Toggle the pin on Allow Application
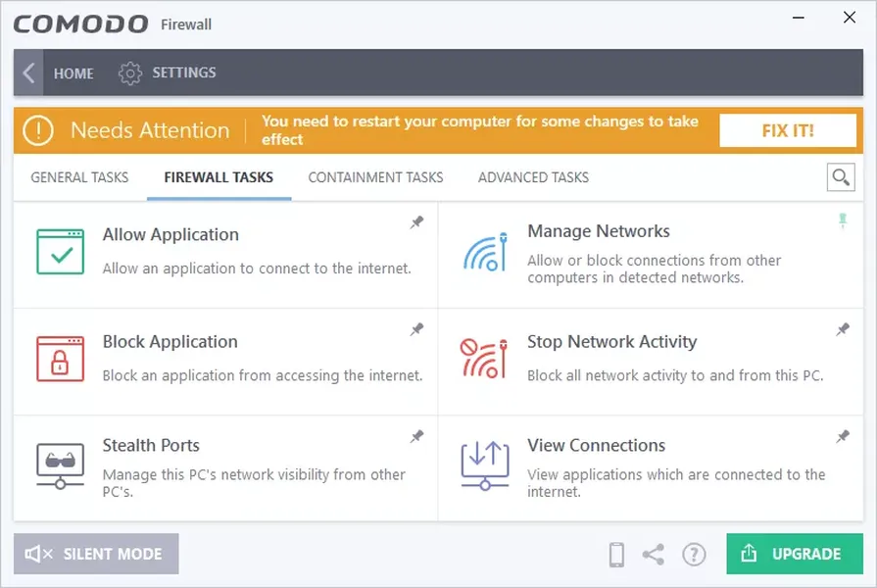This screenshot has width=877, height=588. (416, 222)
